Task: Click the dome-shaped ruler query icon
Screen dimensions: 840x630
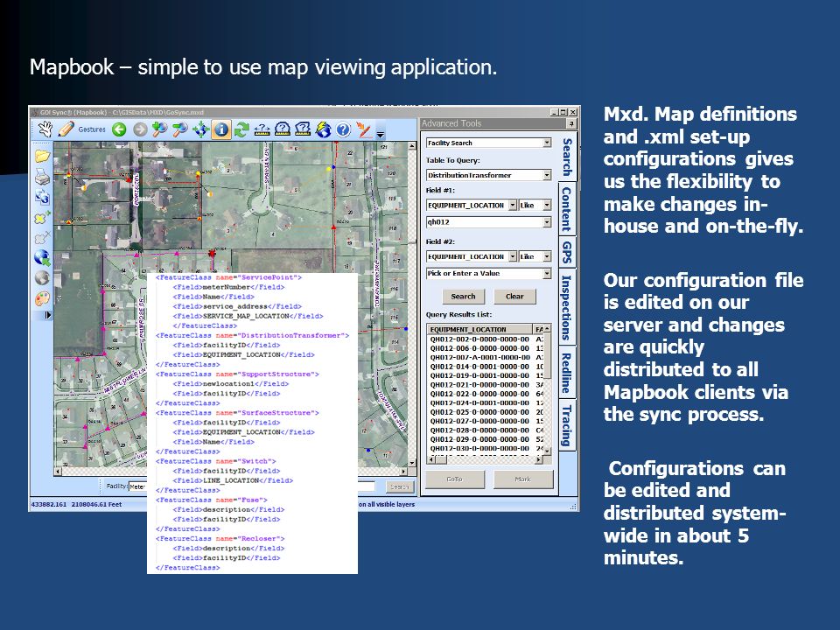Action: pyautogui.click(x=283, y=129)
